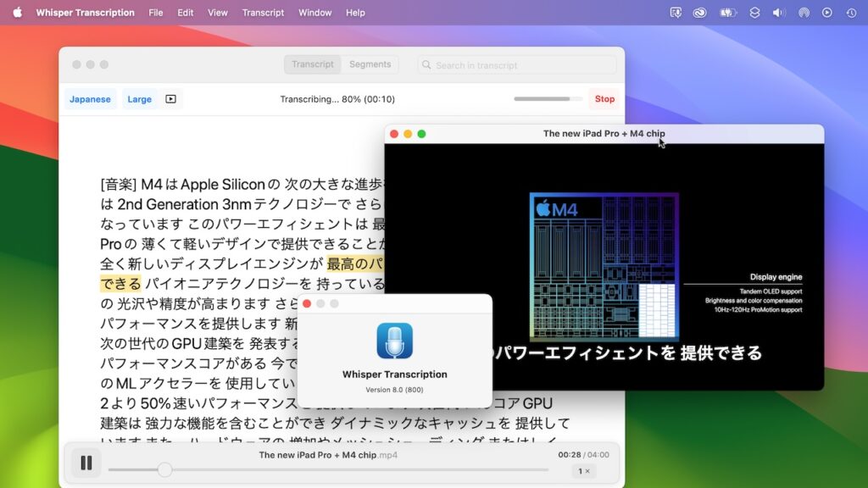Viewport: 868px width, 488px height.
Task: Pause the playing iPad Pro video
Action: [85, 463]
